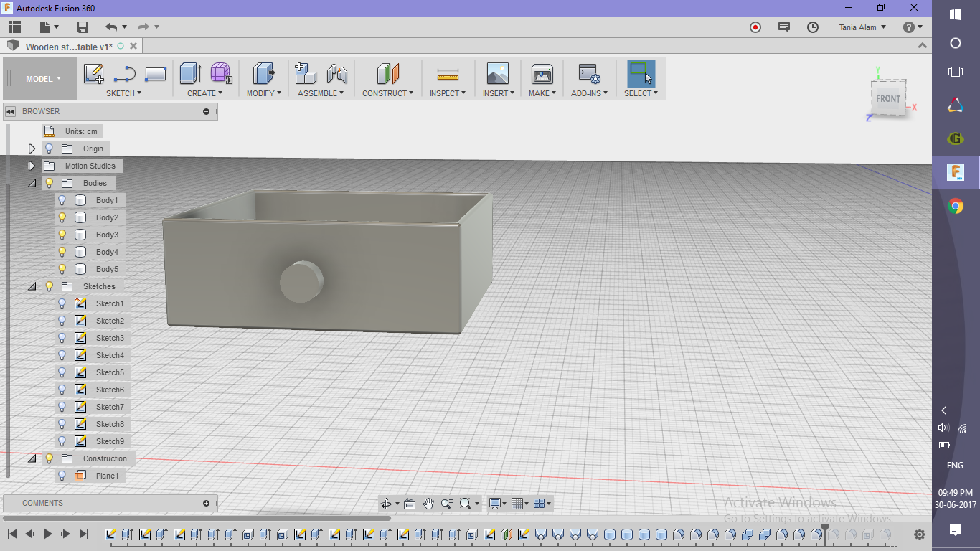The width and height of the screenshot is (980, 551).
Task: Open the comments notification icon
Action: pyautogui.click(x=784, y=27)
